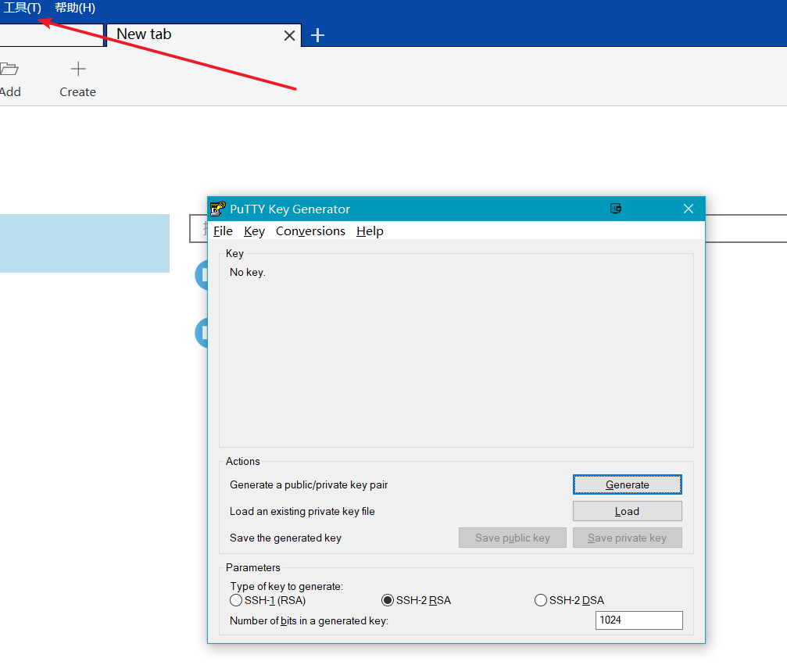Open the File menu in PuTTYgen

(x=223, y=231)
